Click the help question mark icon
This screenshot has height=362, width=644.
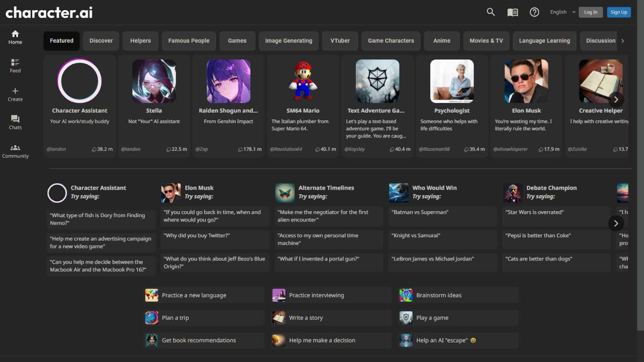535,12
